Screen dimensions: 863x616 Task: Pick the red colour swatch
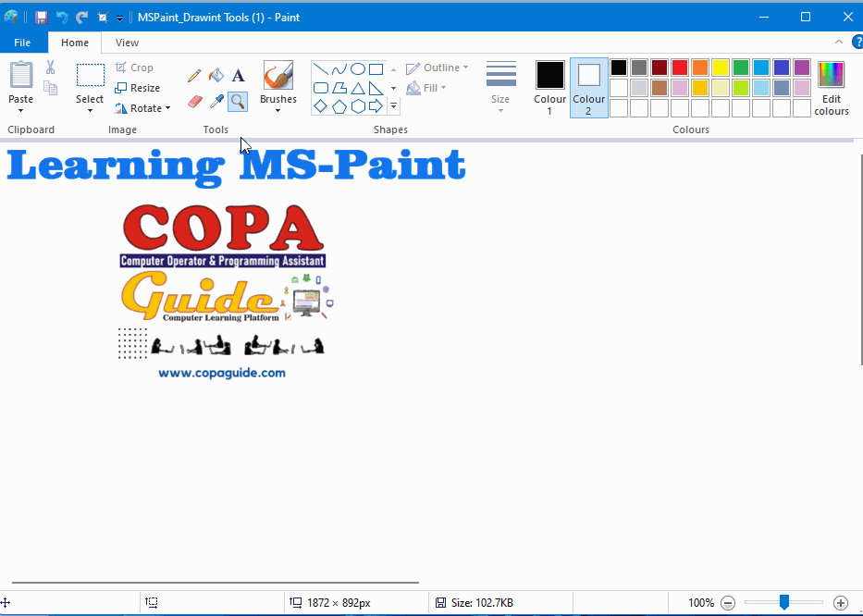[680, 68]
